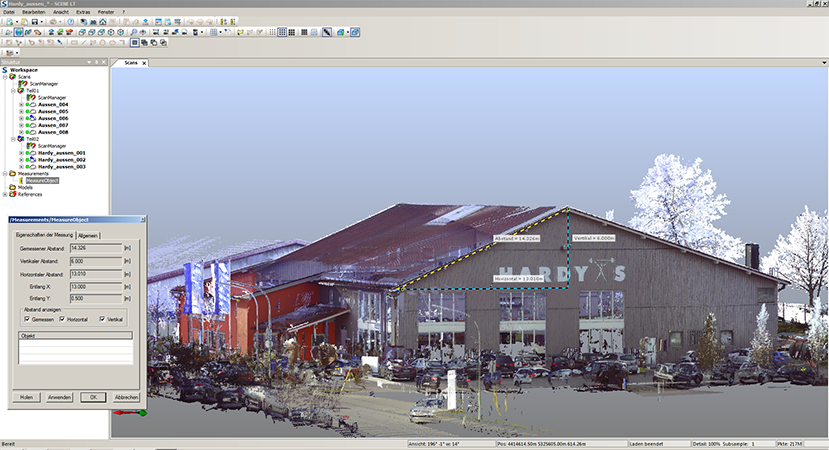
Task: Click the Print printer icon
Action: click(53, 22)
